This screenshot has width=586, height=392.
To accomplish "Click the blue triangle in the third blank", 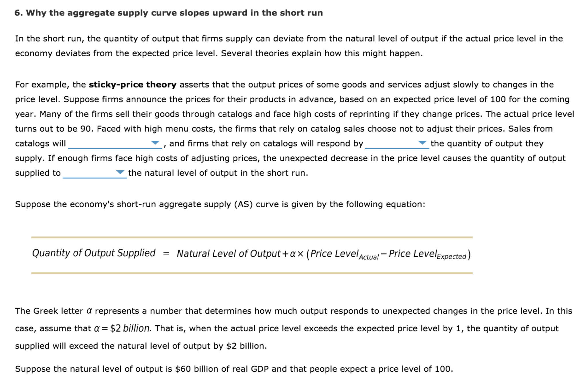I will tap(120, 172).
